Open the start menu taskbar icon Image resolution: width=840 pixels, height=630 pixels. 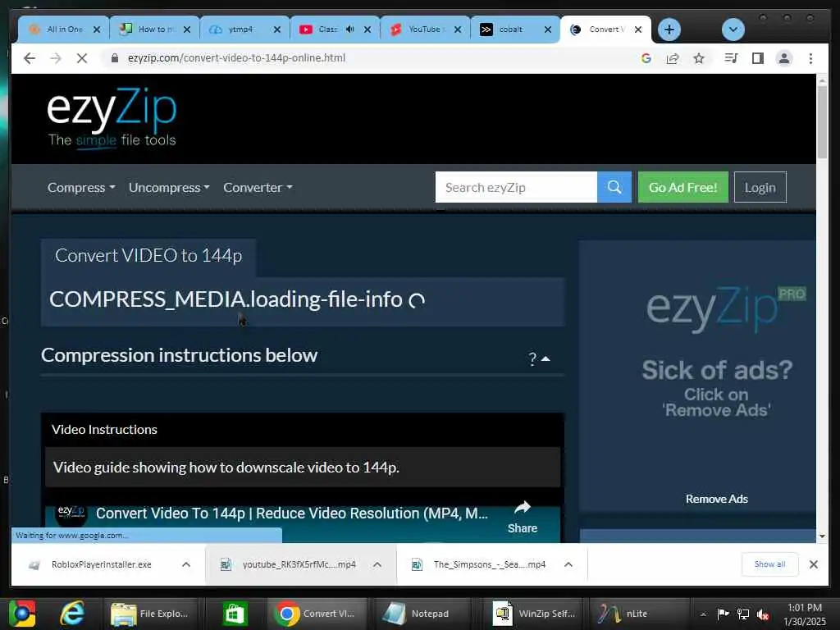click(x=22, y=614)
